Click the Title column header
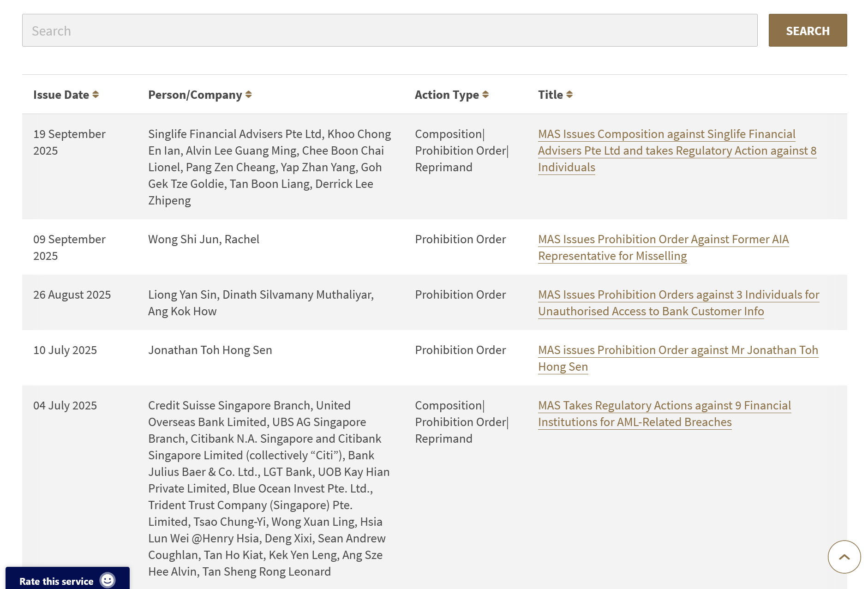The image size is (868, 589). [550, 95]
